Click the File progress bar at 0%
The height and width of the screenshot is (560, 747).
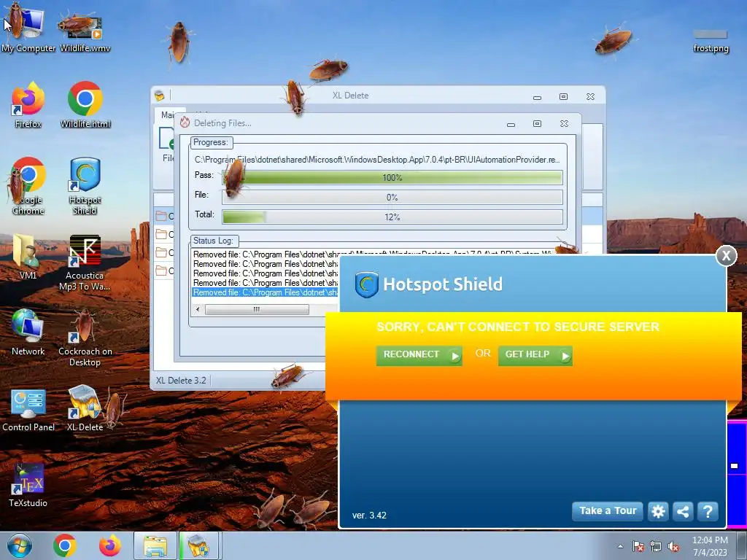pyautogui.click(x=392, y=197)
